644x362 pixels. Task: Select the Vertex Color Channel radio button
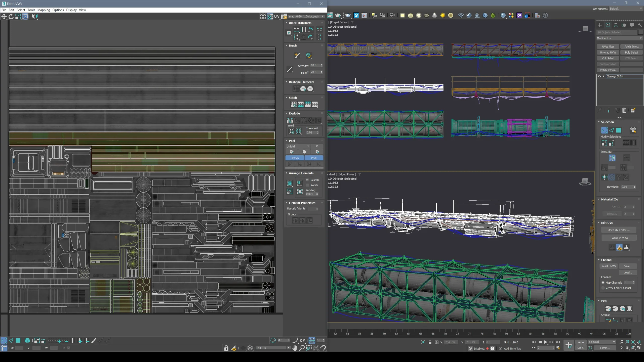(603, 288)
